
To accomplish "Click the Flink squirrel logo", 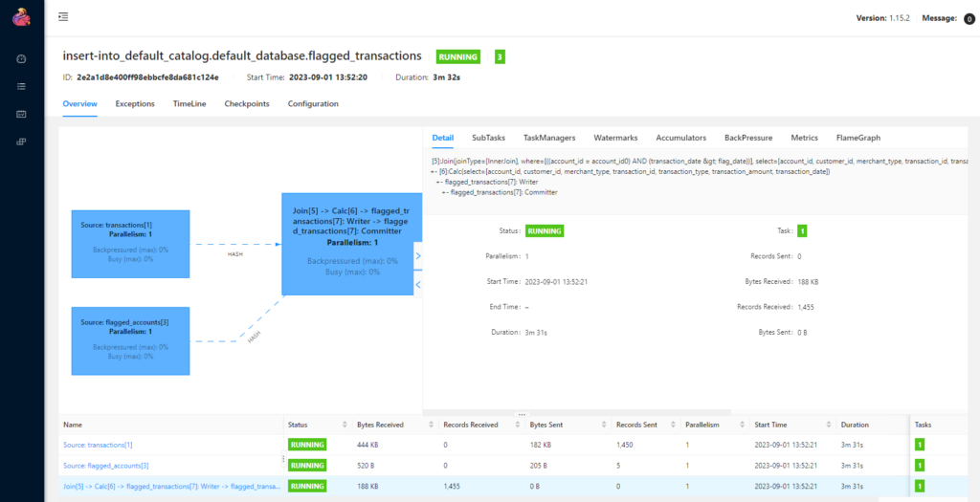I will (x=21, y=17).
